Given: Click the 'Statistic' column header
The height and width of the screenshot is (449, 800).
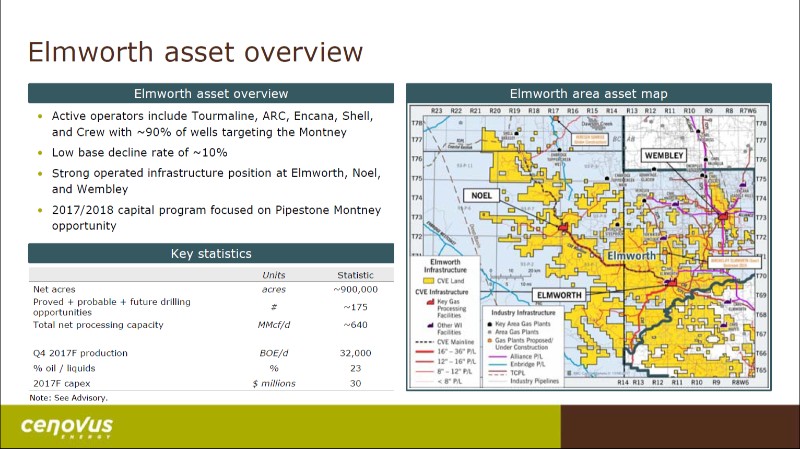Looking at the screenshot, I should (x=355, y=275).
